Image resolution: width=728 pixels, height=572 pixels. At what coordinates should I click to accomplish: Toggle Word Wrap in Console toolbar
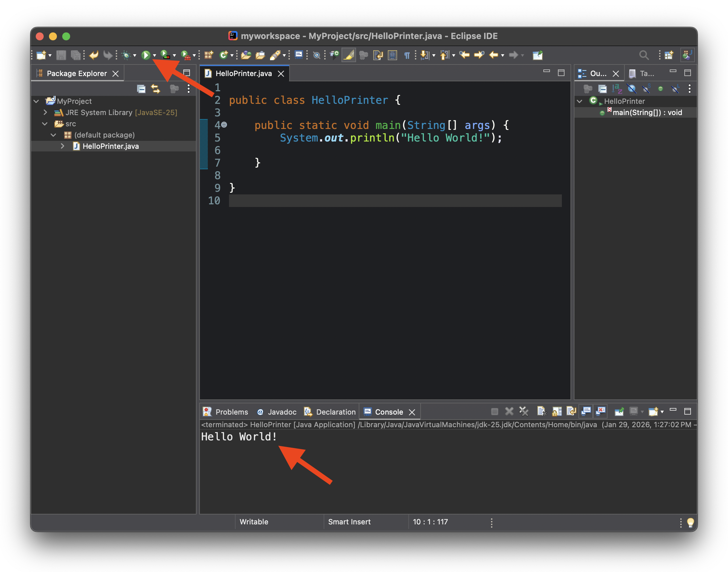pyautogui.click(x=571, y=411)
